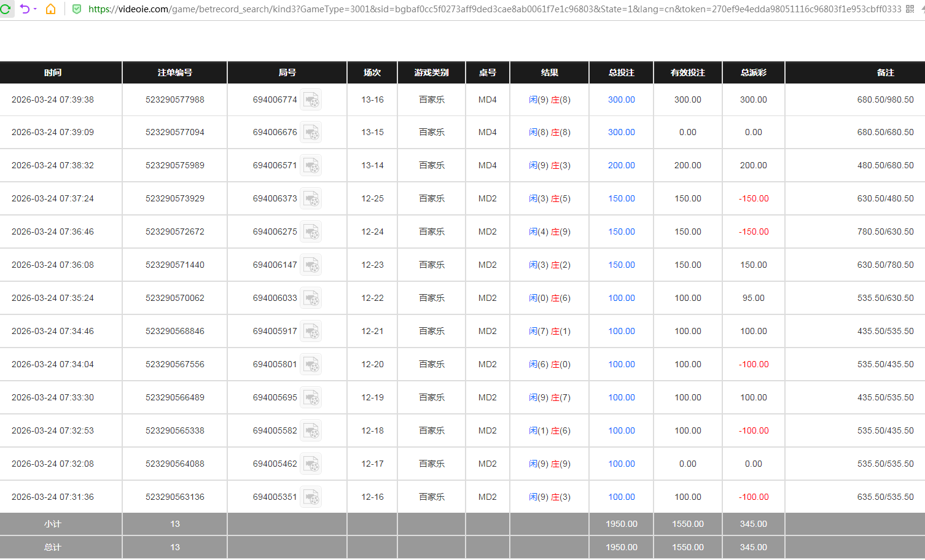The width and height of the screenshot is (925, 560).
Task: View replay video for round 694005351
Action: pos(311,497)
